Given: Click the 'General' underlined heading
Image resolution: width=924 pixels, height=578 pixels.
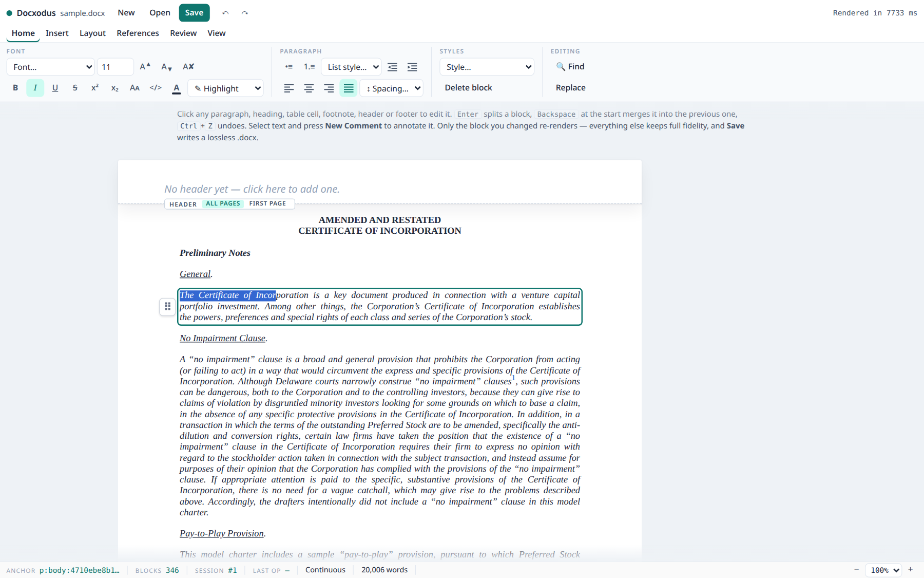Looking at the screenshot, I should [195, 274].
